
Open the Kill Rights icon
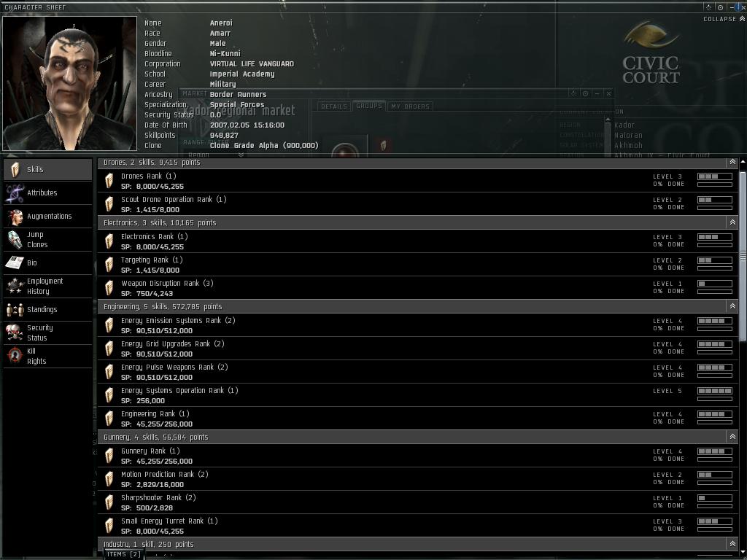15,356
